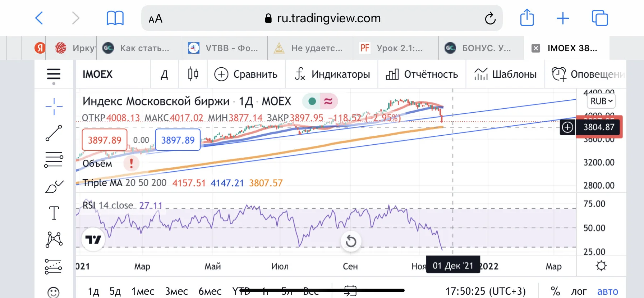Toggle logarithmic scale 'лог'
Viewport: 644px width, 298px height.
click(x=579, y=291)
